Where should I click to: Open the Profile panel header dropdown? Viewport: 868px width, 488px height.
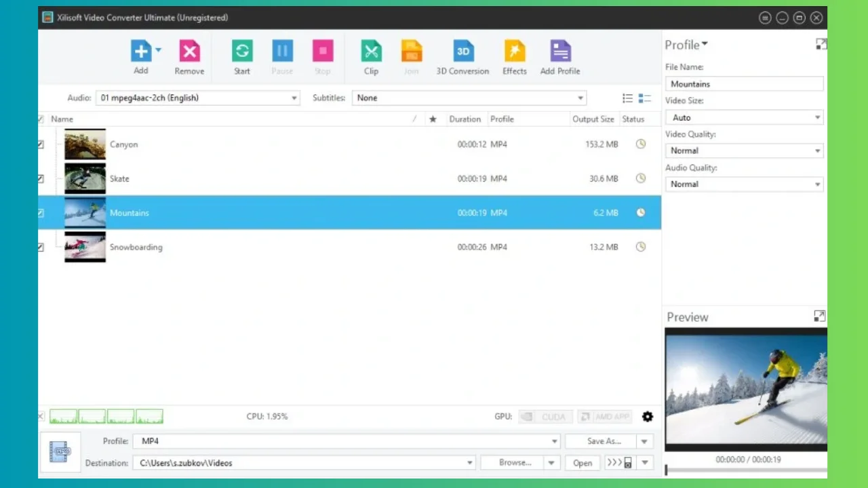click(705, 44)
